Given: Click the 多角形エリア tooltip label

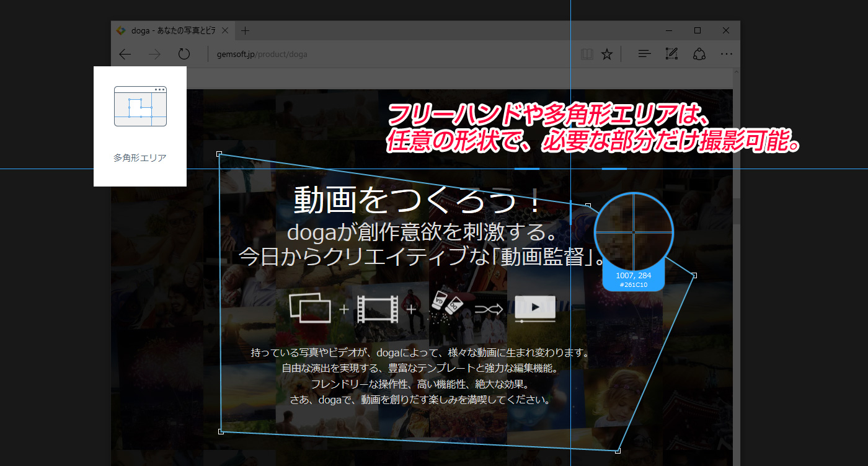Looking at the screenshot, I should pos(139,157).
